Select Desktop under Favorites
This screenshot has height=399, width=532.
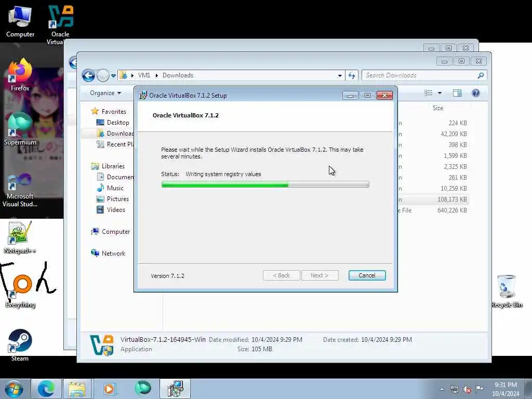(118, 123)
